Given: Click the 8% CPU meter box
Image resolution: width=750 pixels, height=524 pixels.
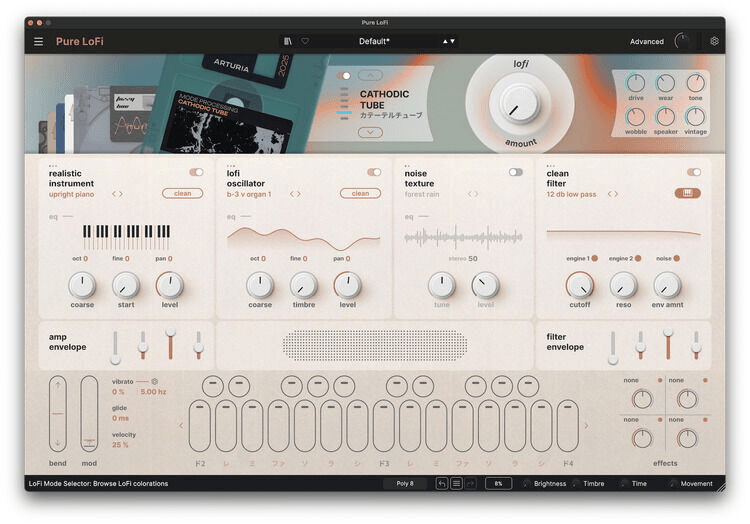Looking at the screenshot, I should 498,484.
